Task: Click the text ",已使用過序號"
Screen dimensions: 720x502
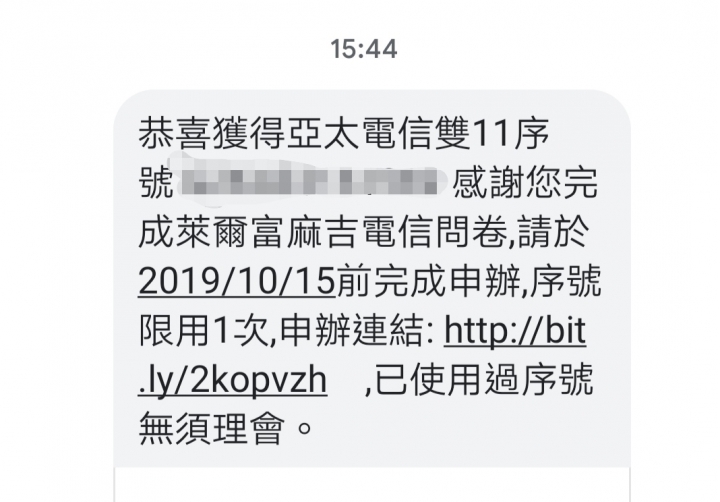Action: tap(479, 380)
